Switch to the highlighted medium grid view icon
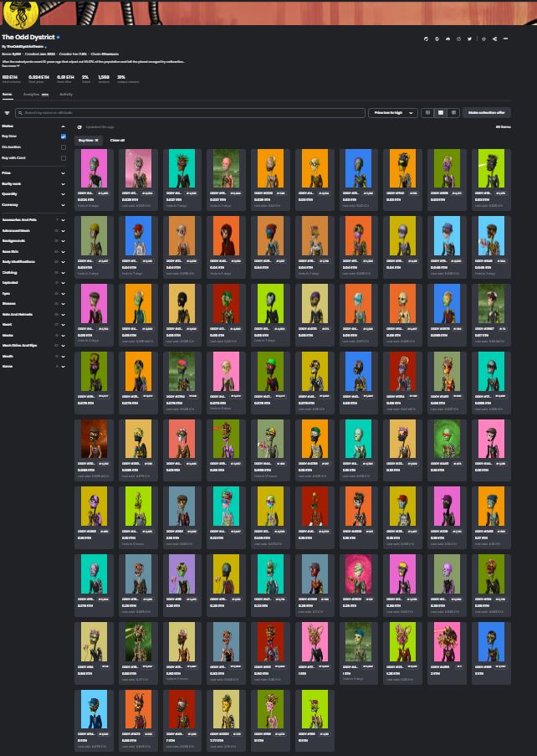This screenshot has width=537, height=756. (440, 113)
